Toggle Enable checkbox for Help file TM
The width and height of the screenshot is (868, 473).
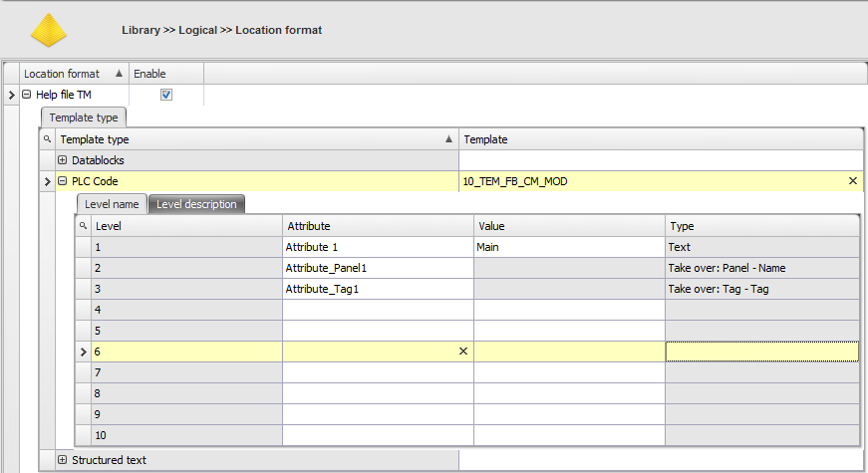[166, 95]
